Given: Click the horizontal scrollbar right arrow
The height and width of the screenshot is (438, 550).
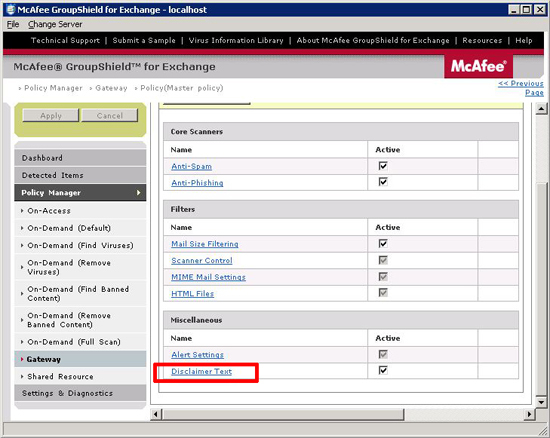Looking at the screenshot, I should tap(529, 414).
